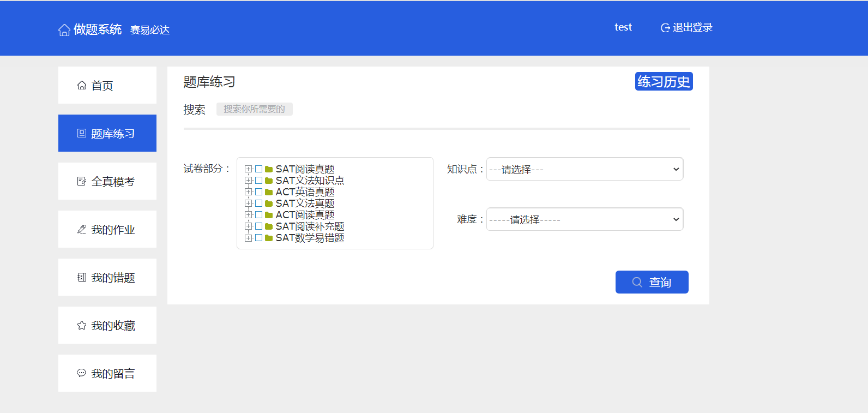
Task: Open the 难度 dropdown
Action: tap(584, 219)
